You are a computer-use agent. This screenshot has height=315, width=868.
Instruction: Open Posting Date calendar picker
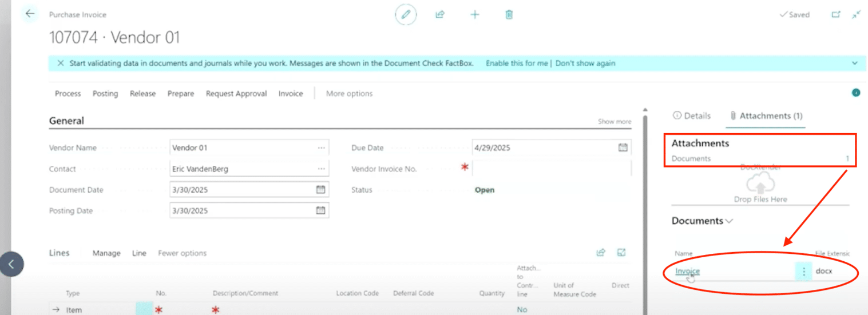tap(321, 210)
